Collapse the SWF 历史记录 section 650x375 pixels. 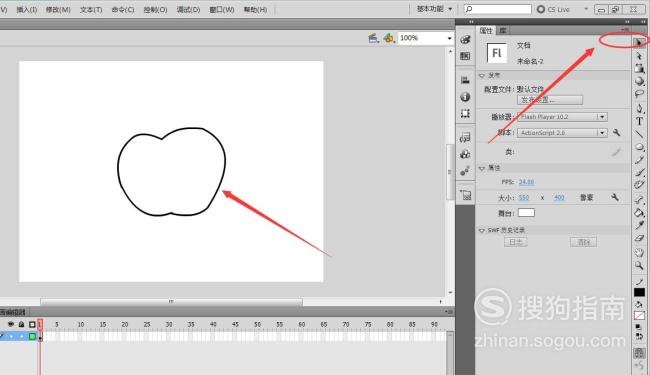pyautogui.click(x=482, y=230)
